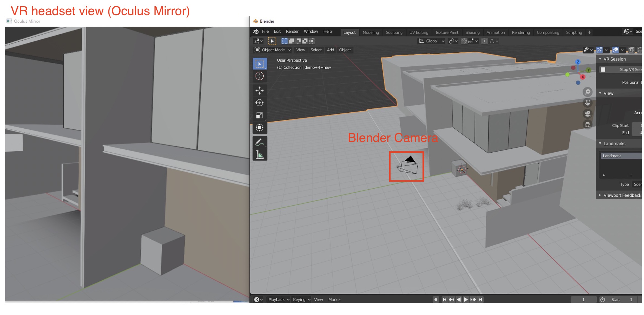Jump to the next keyframe
The image size is (644, 315).
point(473,300)
